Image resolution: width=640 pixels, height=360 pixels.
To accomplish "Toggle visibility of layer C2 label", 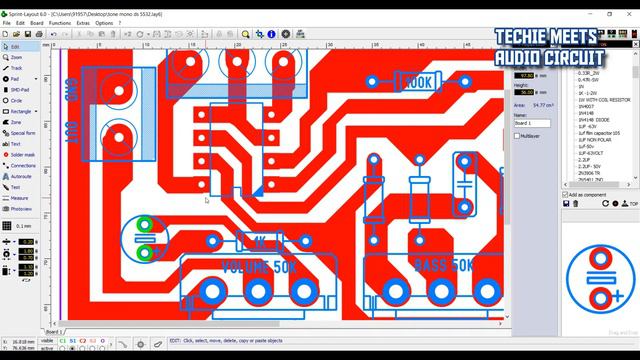I will coord(82,341).
